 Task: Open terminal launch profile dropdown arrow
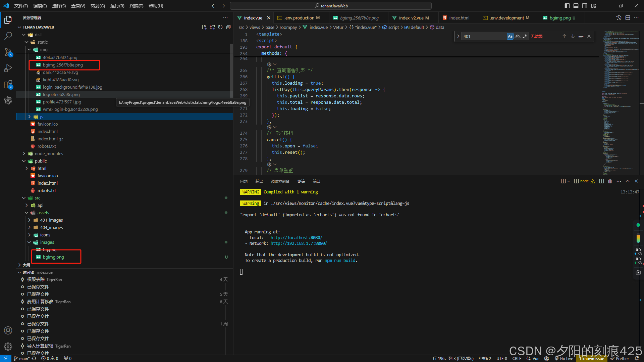pos(569,181)
